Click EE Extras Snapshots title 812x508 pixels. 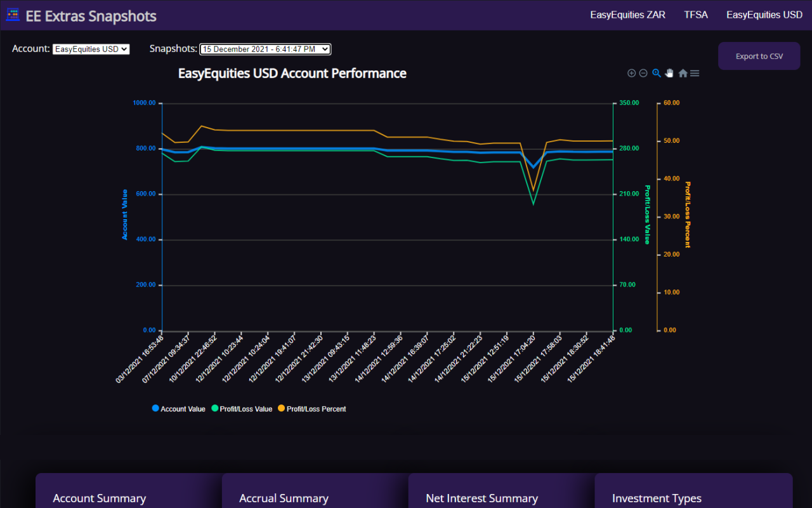click(91, 16)
